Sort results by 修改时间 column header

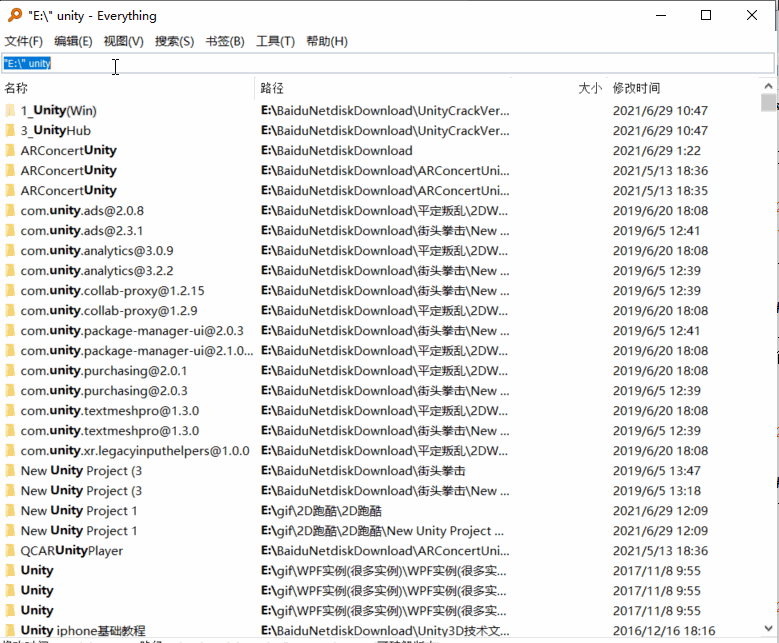pos(636,88)
